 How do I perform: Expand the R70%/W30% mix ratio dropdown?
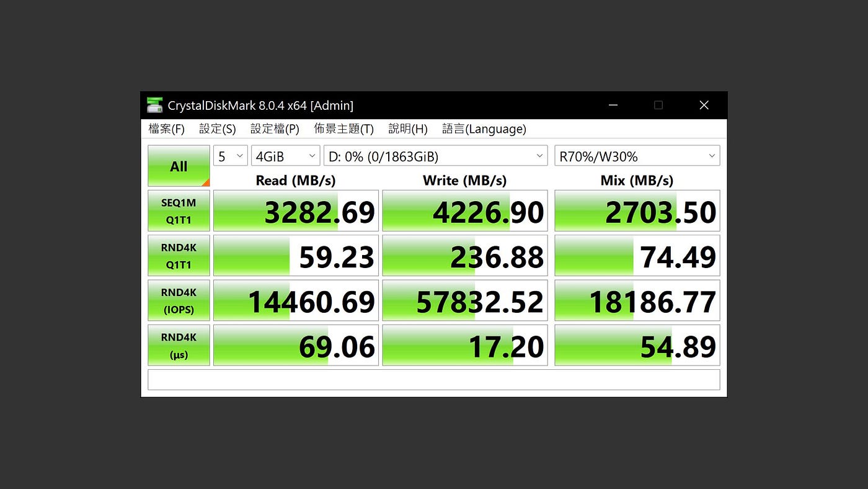[637, 156]
